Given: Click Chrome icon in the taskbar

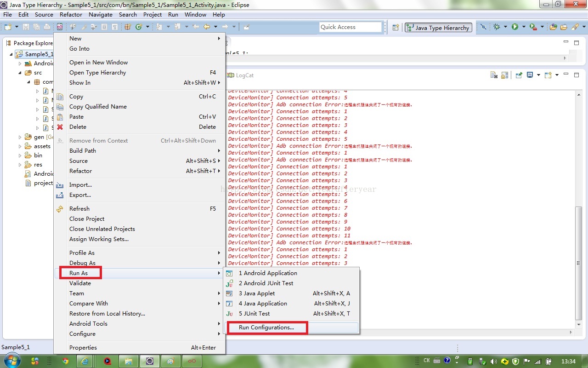Looking at the screenshot, I should [x=65, y=361].
